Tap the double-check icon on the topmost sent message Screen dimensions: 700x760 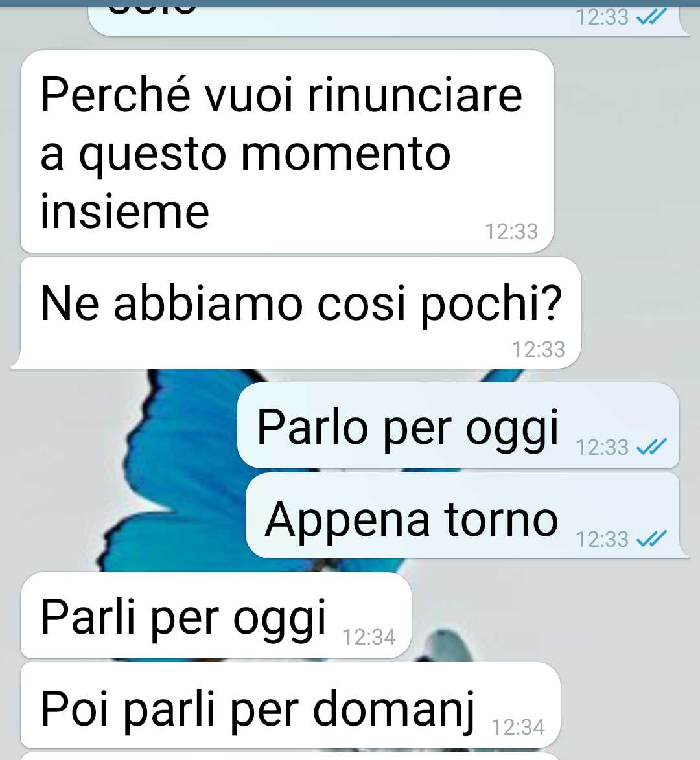(x=651, y=17)
